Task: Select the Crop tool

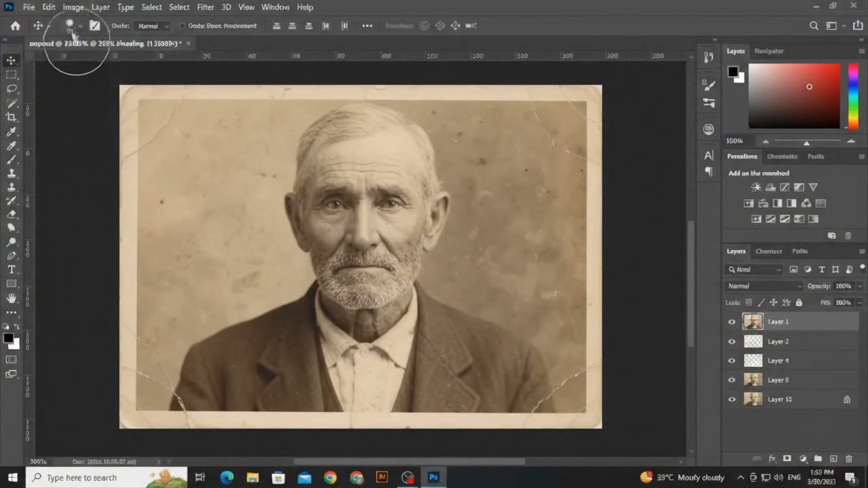Action: pos(12,117)
